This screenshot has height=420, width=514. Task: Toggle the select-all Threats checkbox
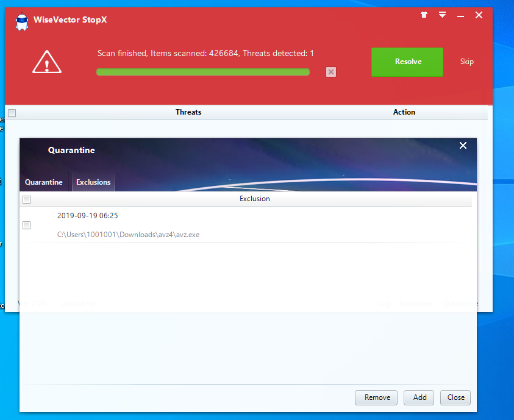12,113
